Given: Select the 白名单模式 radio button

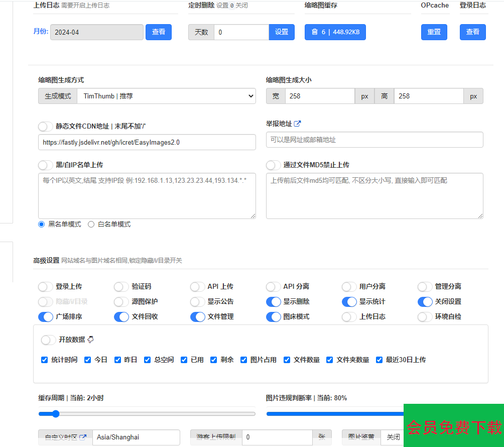Looking at the screenshot, I should pos(91,225).
